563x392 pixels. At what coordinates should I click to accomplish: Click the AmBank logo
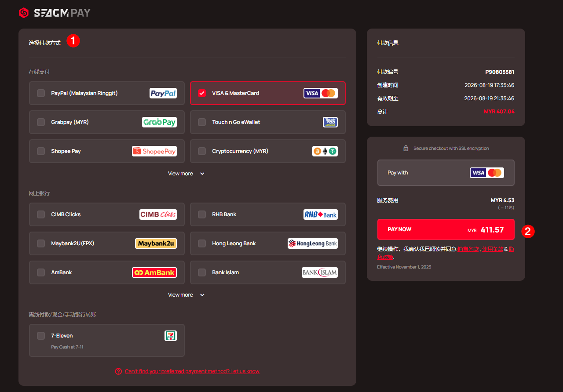click(154, 272)
